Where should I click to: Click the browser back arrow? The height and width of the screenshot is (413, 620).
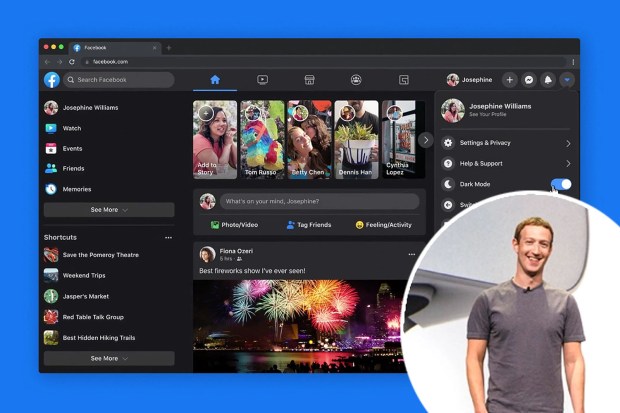47,62
